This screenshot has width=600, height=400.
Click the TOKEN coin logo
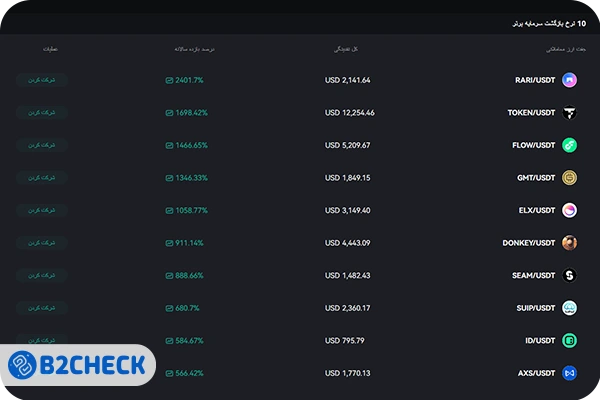[x=569, y=113]
